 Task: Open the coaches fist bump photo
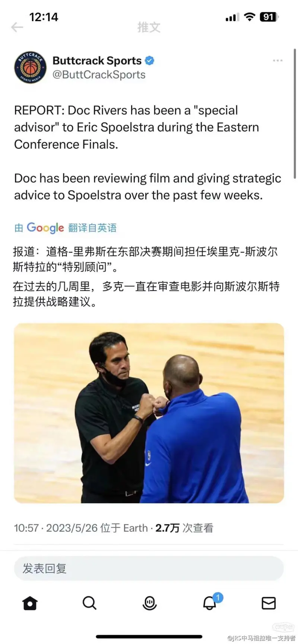tap(149, 413)
